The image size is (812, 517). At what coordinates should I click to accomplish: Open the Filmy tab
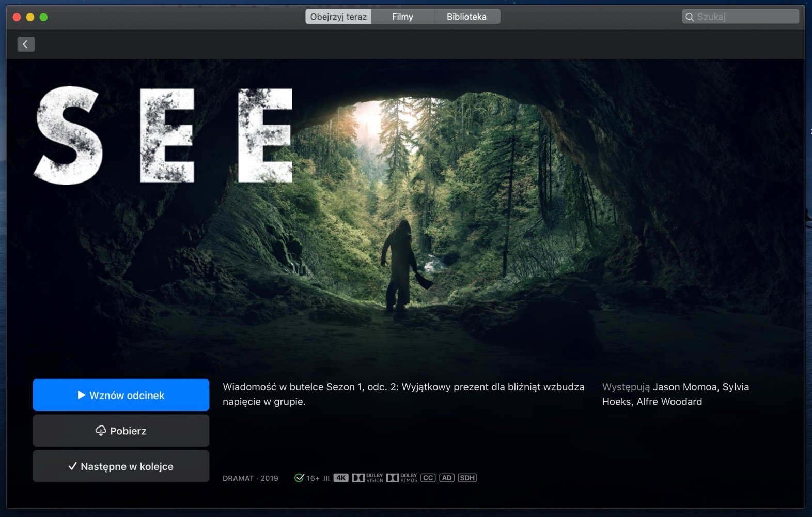pyautogui.click(x=402, y=17)
